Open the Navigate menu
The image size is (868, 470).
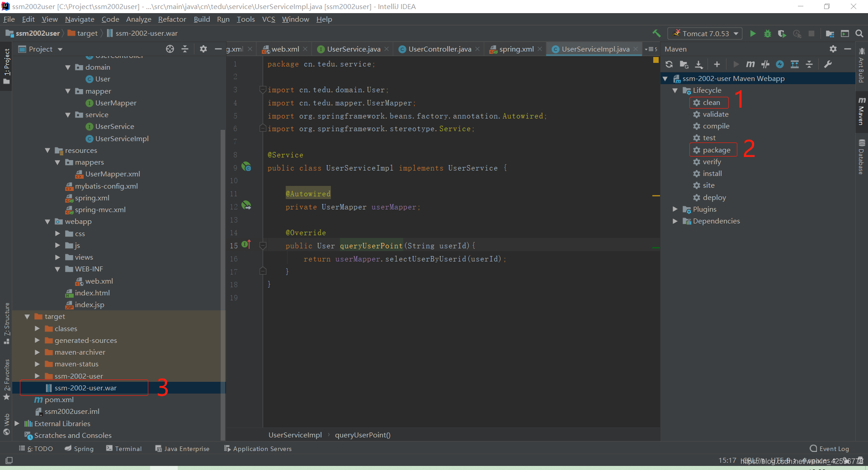tap(80, 19)
